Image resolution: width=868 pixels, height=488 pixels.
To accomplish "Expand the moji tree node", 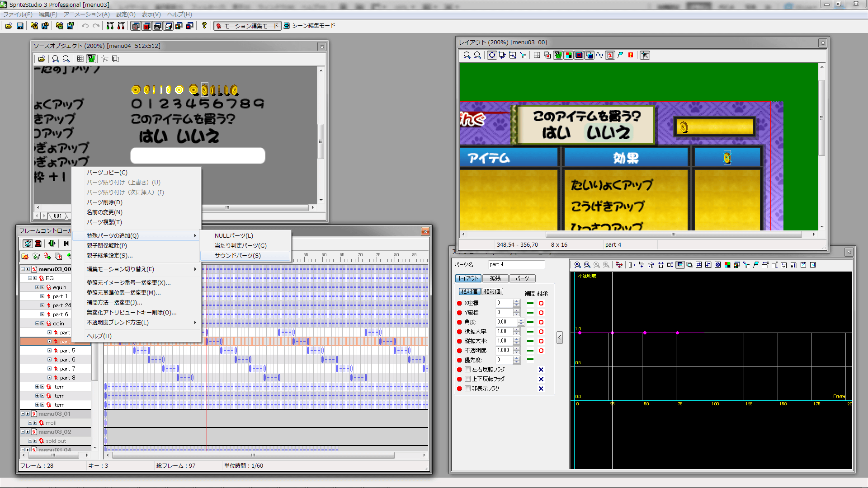I will pyautogui.click(x=30, y=423).
